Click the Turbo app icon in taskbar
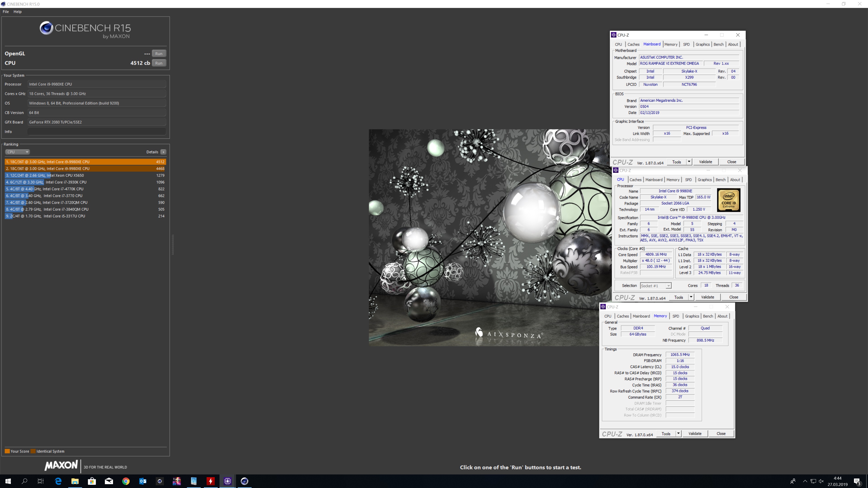The width and height of the screenshot is (868, 488). click(x=177, y=481)
